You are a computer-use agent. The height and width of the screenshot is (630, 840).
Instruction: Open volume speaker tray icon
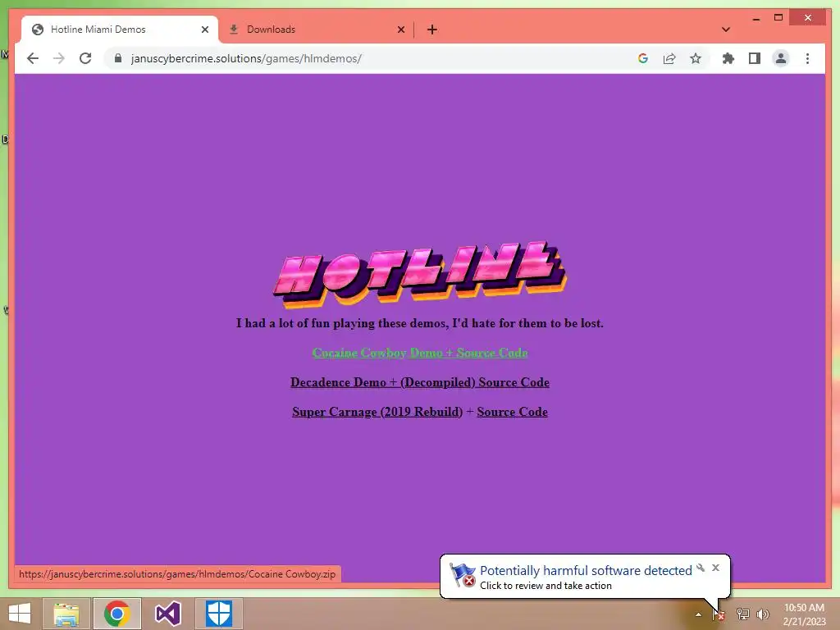[x=763, y=614]
